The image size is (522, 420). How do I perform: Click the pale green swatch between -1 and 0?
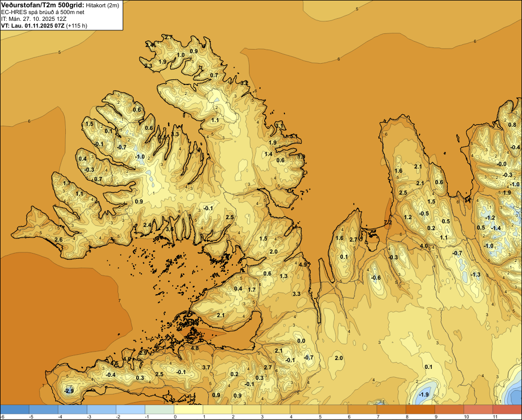159,410
